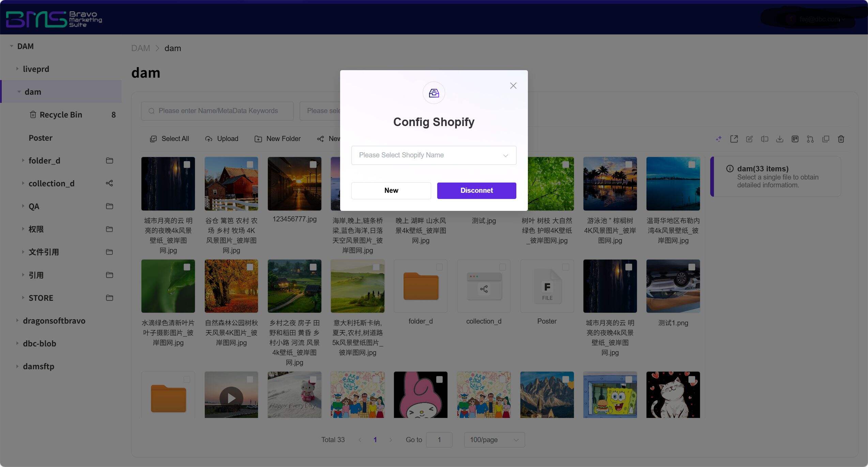Click the share/export arrow icon

734,139
